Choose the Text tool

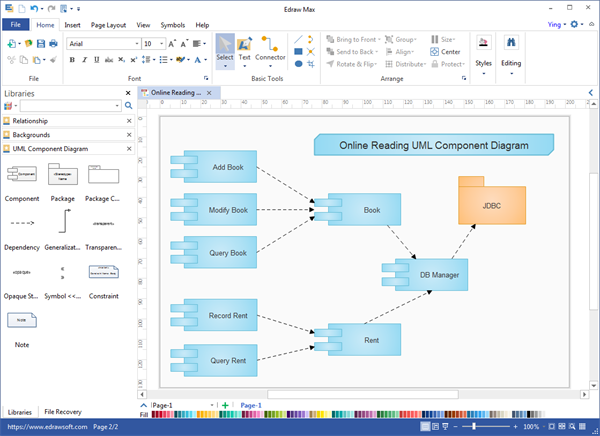tap(245, 48)
